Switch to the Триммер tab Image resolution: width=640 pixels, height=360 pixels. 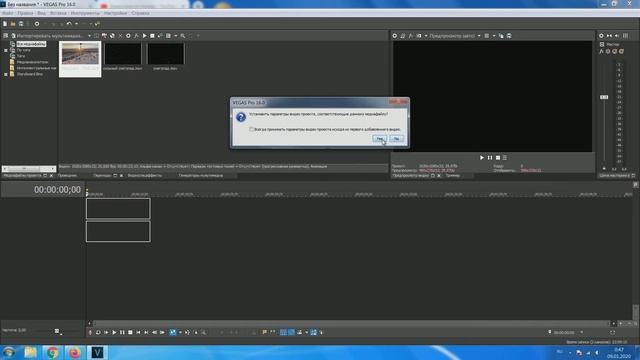[453, 176]
